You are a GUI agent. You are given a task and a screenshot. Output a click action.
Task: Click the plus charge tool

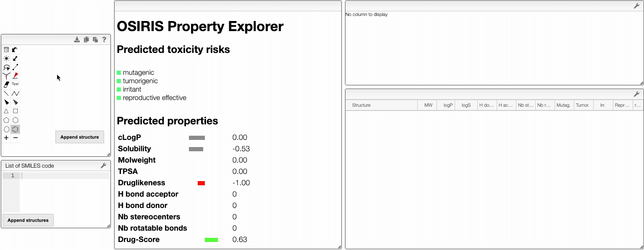click(x=6, y=138)
